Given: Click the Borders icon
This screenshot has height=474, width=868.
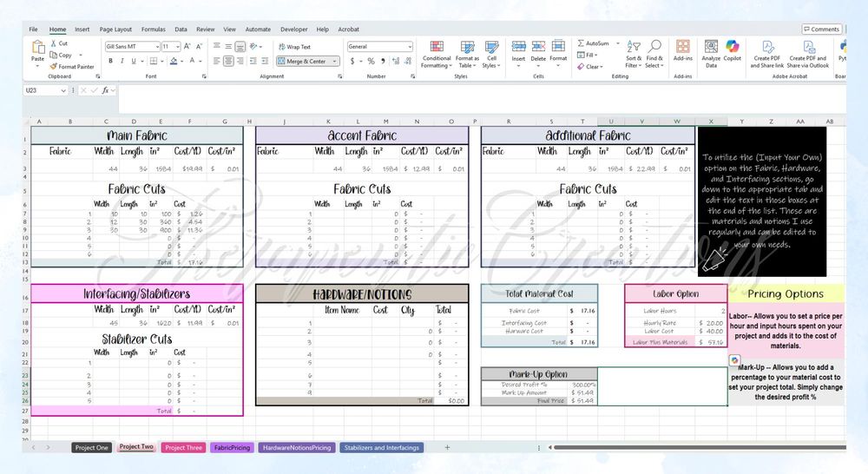Looking at the screenshot, I should [154, 61].
